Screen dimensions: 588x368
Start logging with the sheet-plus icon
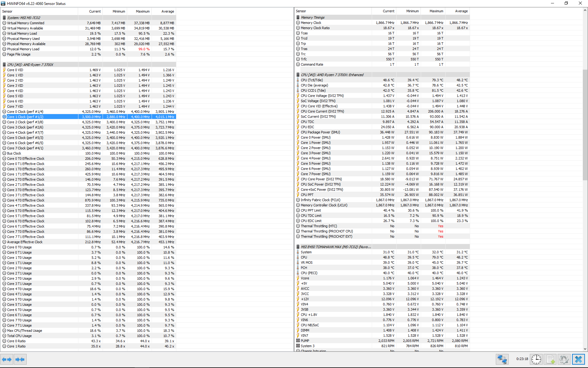pyautogui.click(x=550, y=359)
